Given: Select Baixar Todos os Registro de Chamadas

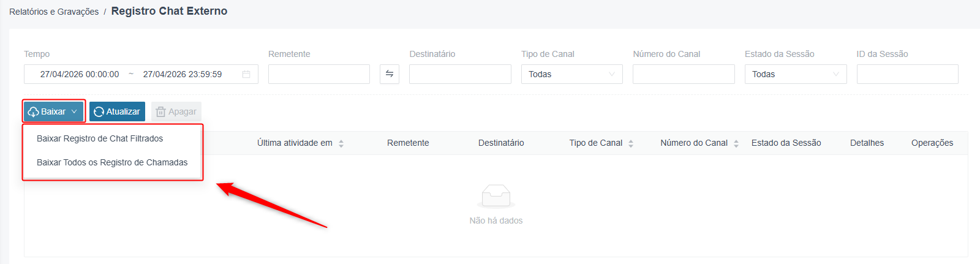Looking at the screenshot, I should click(x=112, y=162).
